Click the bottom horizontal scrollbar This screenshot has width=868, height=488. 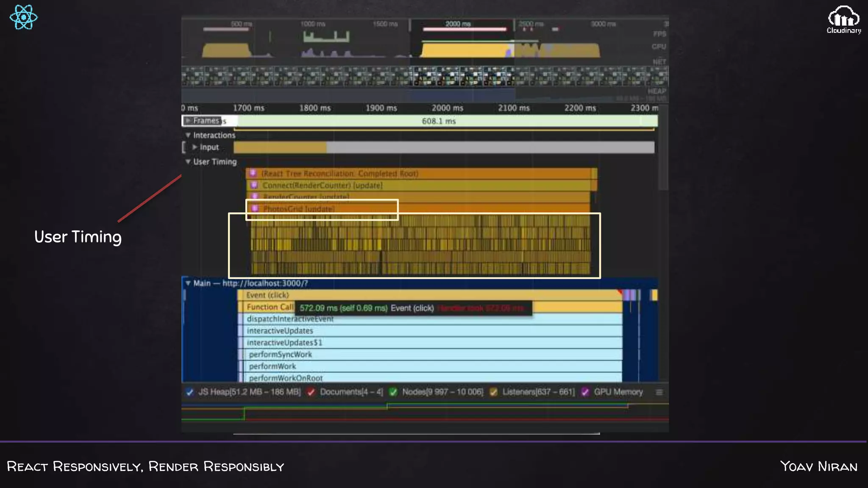417,433
